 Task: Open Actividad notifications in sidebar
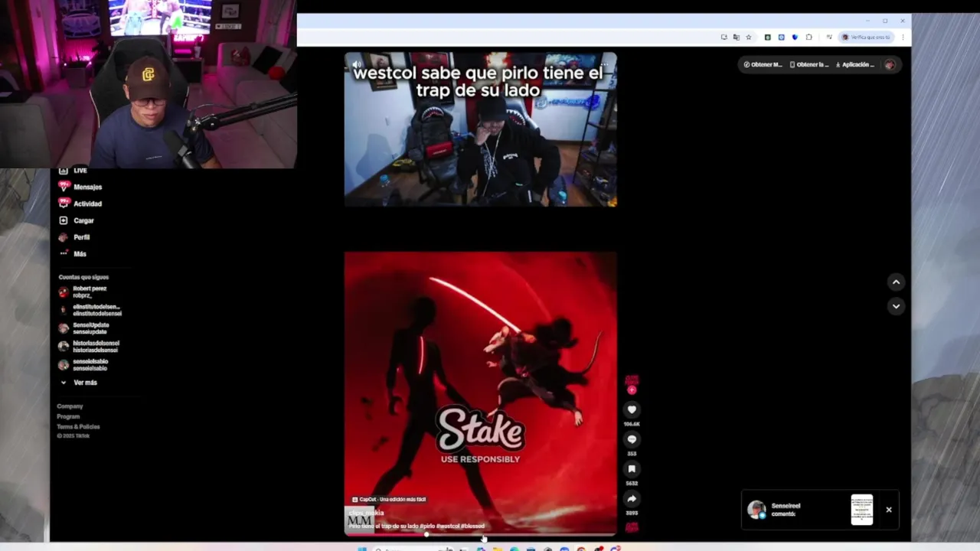(x=80, y=204)
